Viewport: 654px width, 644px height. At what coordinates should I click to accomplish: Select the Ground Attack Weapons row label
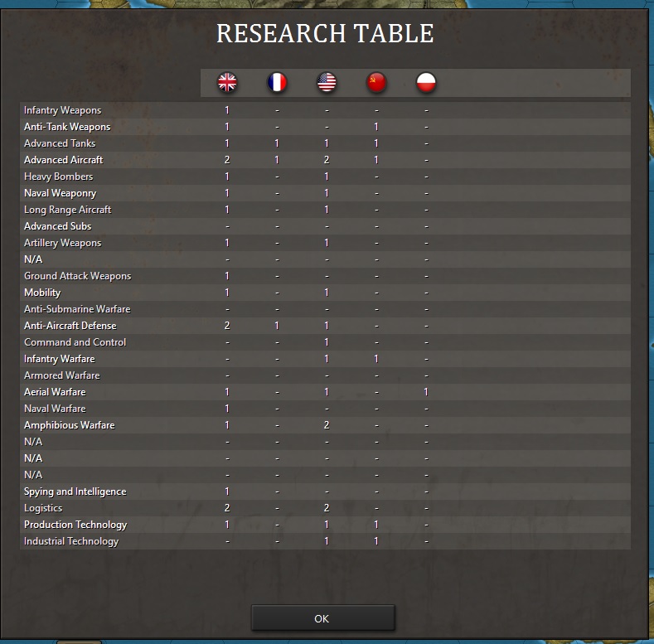click(x=78, y=276)
